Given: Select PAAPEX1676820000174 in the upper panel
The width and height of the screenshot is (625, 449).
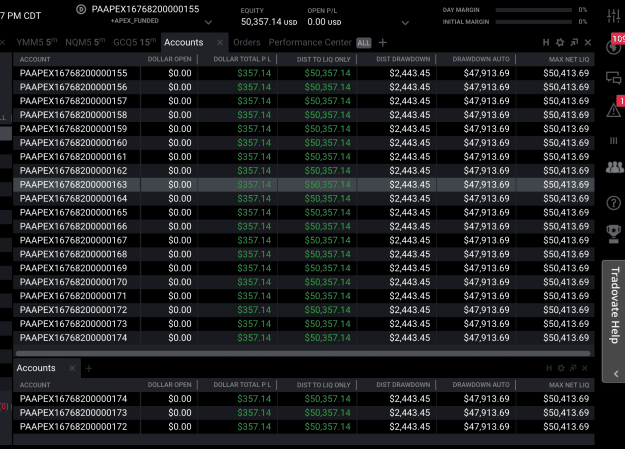Looking at the screenshot, I should 304,338.
